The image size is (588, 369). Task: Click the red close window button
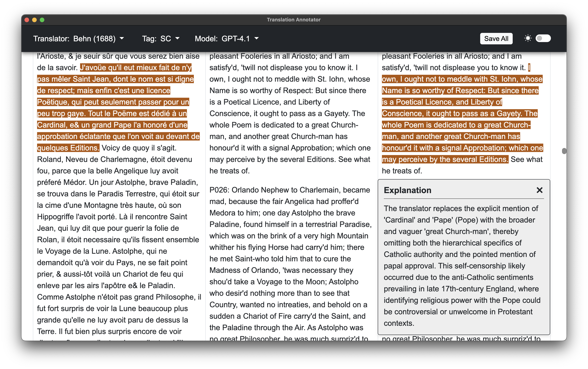27,20
